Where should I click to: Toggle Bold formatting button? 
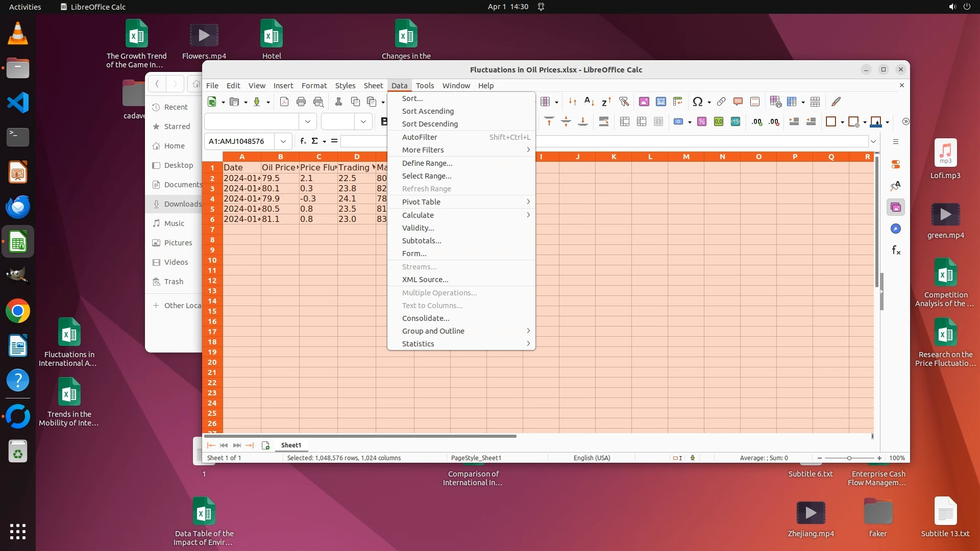point(384,121)
